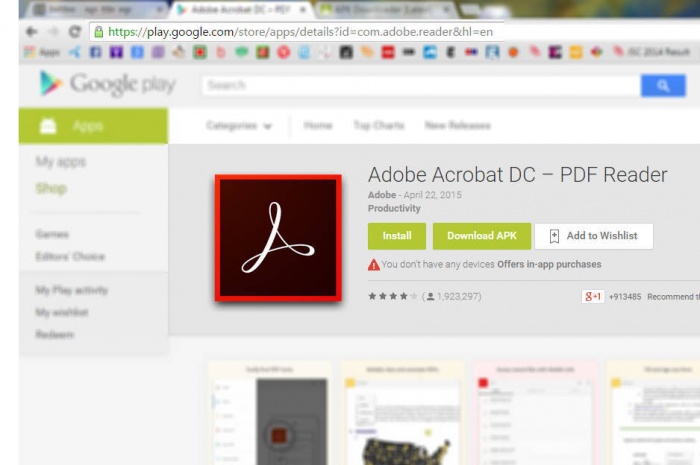Open My Play activity
700x465 pixels.
click(71, 290)
